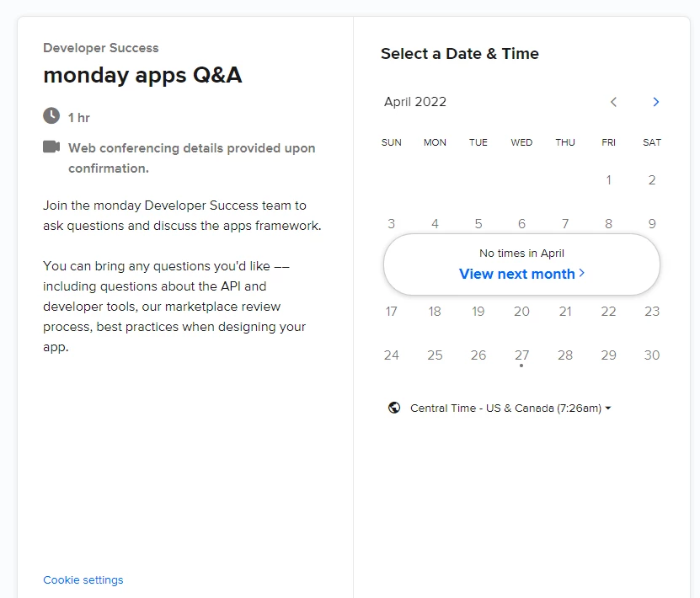Image resolution: width=700 pixels, height=598 pixels.
Task: Go to the next month arrow
Action: tap(655, 102)
